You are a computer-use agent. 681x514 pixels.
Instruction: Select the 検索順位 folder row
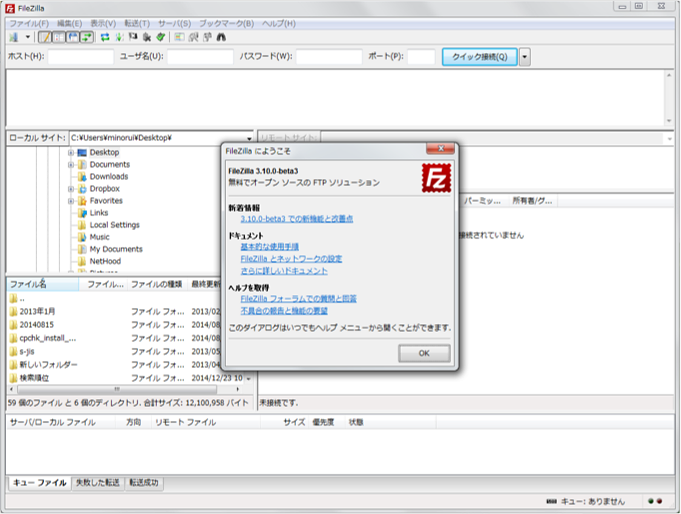pos(126,378)
